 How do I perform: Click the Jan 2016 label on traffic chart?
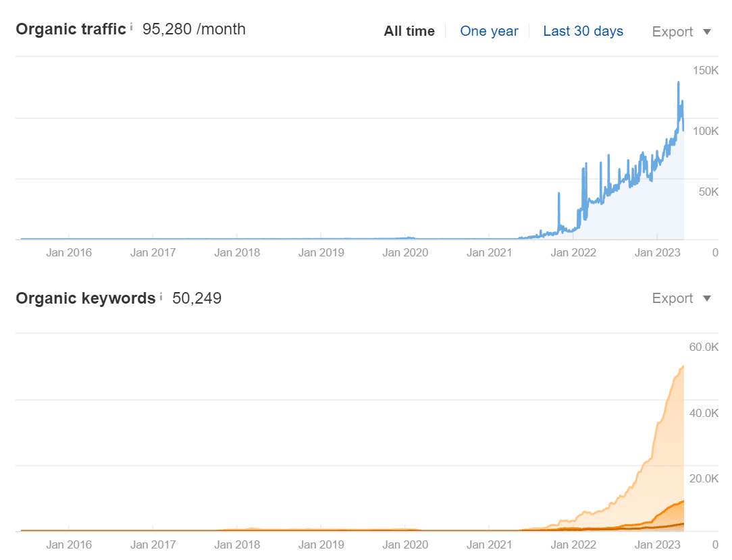tap(68, 253)
